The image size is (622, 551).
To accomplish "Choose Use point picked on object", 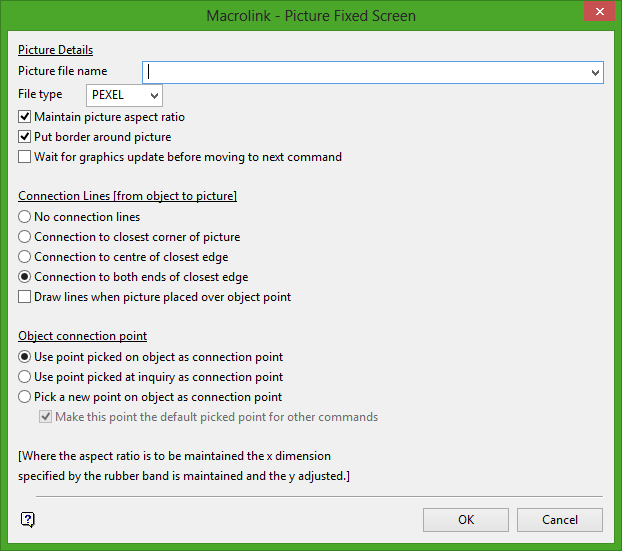I will tap(25, 357).
